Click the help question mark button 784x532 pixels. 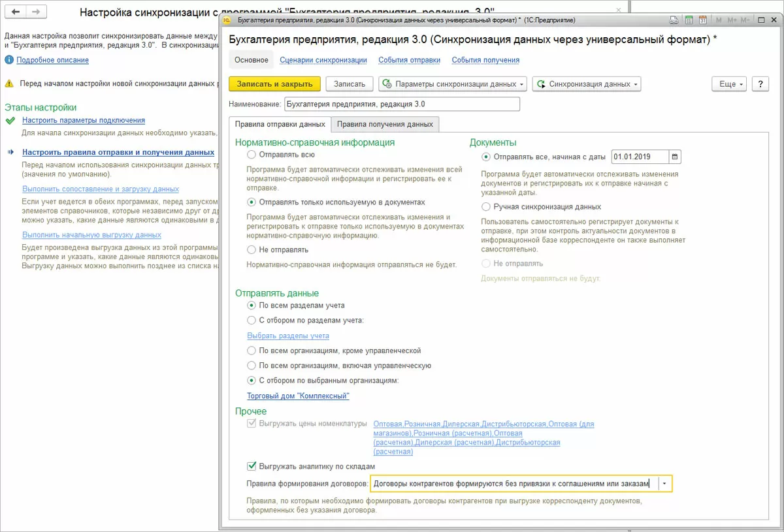tap(760, 84)
